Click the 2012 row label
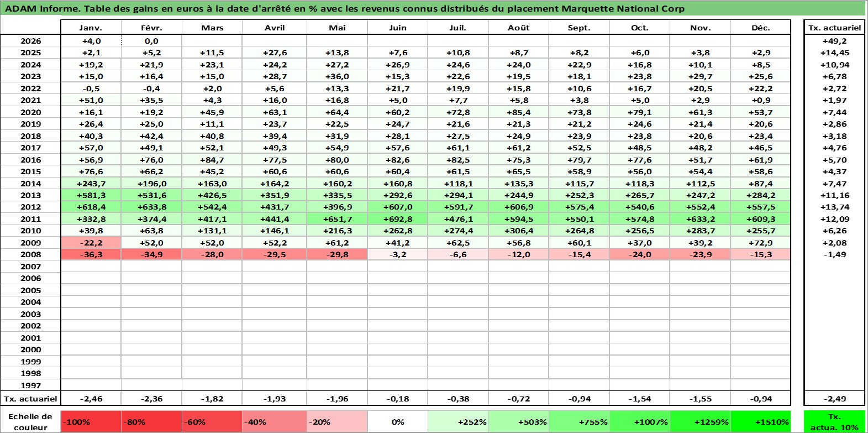Screen dimensions: 868x433 [x=31, y=207]
